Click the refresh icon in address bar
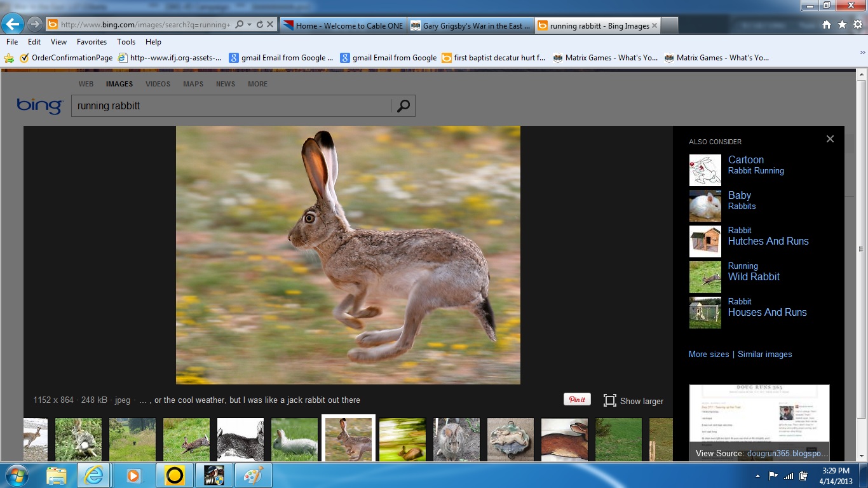868x488 pixels. tap(260, 25)
